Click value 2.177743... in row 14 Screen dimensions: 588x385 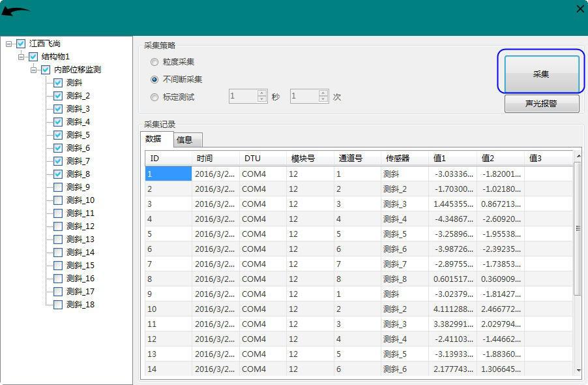(452, 369)
